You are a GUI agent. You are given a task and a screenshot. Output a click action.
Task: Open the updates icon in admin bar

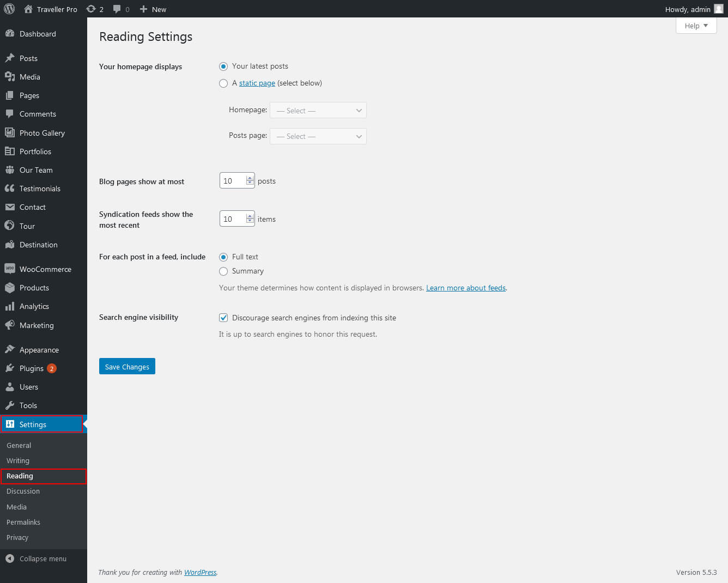point(91,9)
